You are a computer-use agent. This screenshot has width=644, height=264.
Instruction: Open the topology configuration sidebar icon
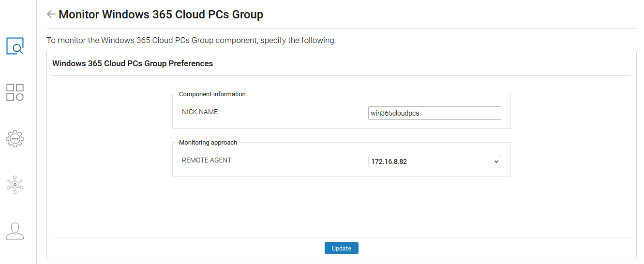point(15,185)
